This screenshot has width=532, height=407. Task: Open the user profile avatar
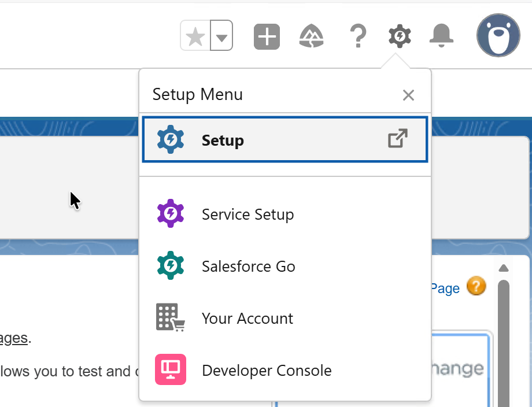497,35
